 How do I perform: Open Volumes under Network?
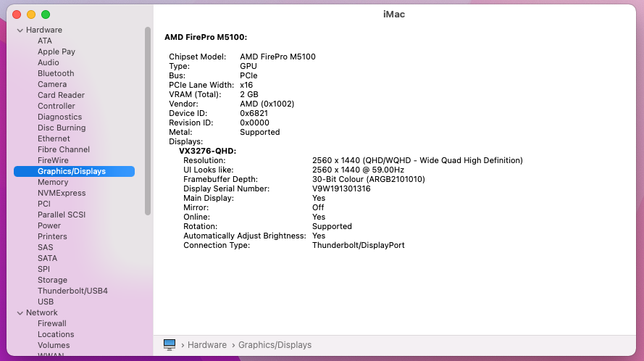[x=54, y=345]
